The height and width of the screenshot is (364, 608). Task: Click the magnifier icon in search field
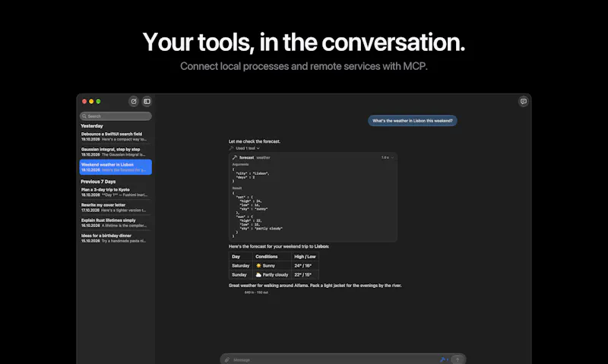pos(84,116)
